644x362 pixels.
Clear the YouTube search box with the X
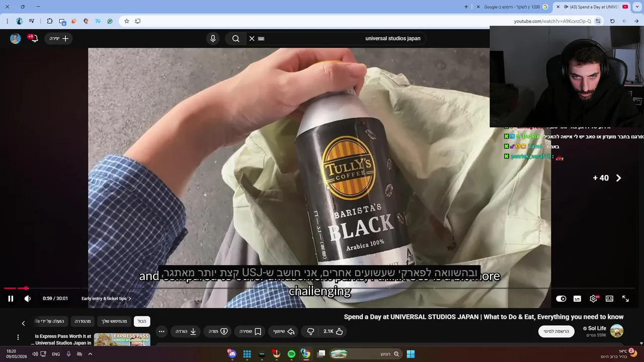click(252, 38)
